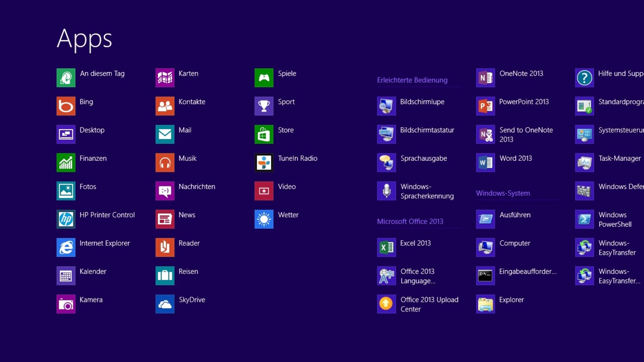644x362 pixels.
Task: Open the HP Printer Control icon
Action: point(66,219)
